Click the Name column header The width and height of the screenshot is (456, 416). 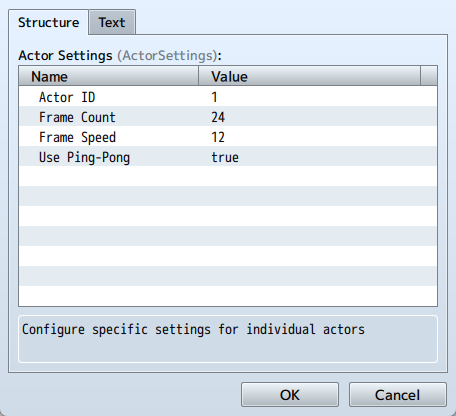coord(109,76)
